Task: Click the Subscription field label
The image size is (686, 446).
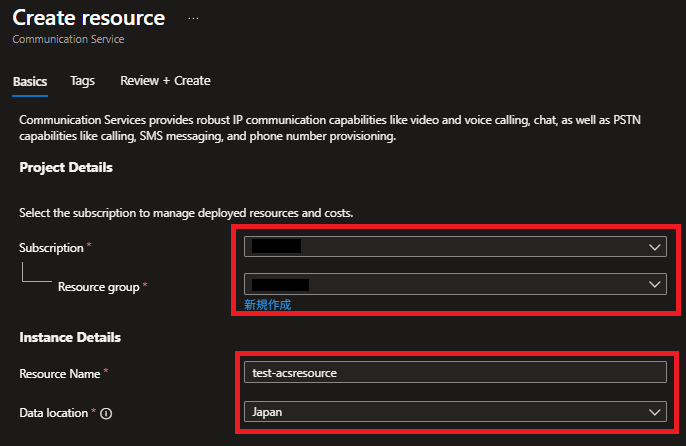Action: point(53,247)
